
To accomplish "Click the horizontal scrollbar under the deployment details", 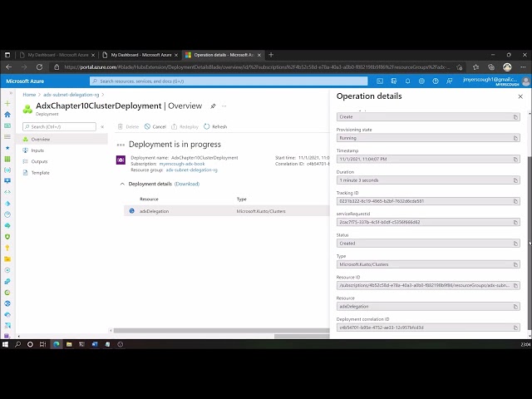I will pyautogui.click(x=221, y=331).
